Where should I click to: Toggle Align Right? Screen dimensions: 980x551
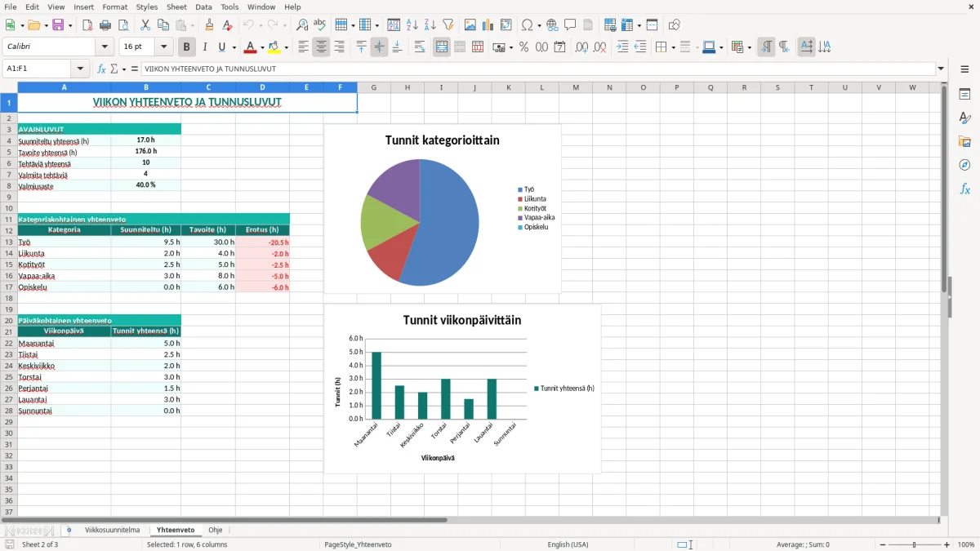pyautogui.click(x=339, y=47)
